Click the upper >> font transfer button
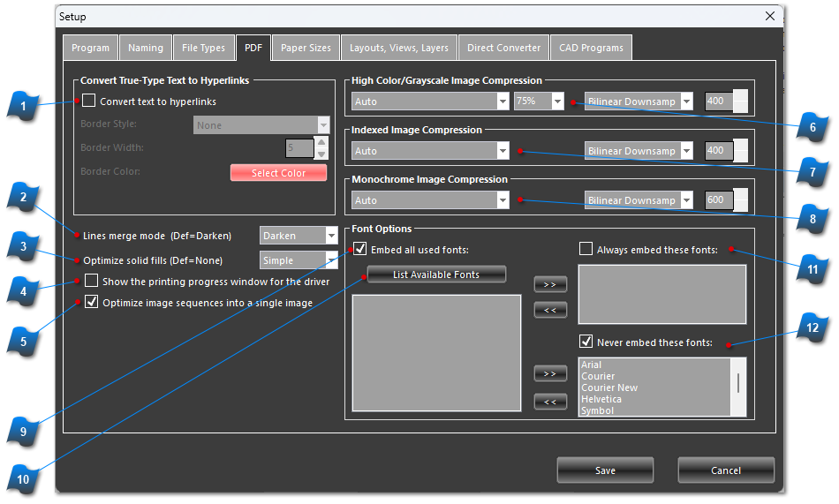Screen dimensions: 839x504 click(x=549, y=284)
